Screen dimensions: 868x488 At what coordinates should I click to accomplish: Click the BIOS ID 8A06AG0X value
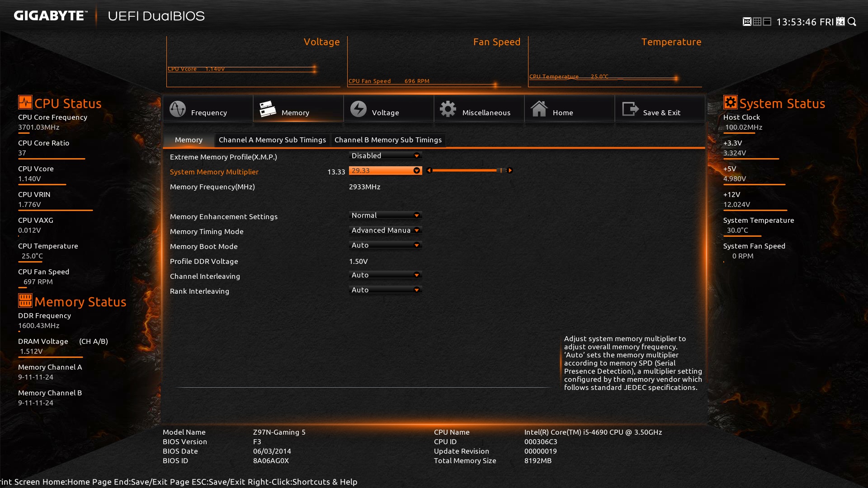tap(271, 460)
